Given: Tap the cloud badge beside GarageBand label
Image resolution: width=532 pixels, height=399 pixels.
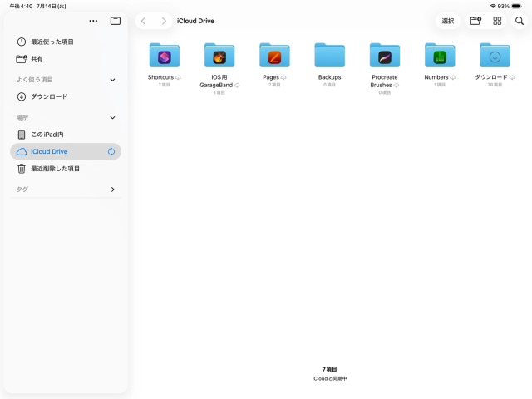Looking at the screenshot, I should tap(237, 86).
